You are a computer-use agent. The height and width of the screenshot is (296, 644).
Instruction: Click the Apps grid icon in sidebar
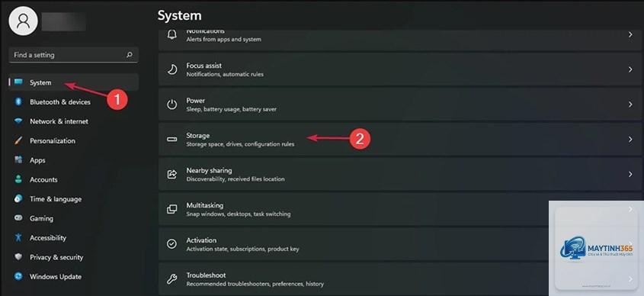pyautogui.click(x=18, y=160)
